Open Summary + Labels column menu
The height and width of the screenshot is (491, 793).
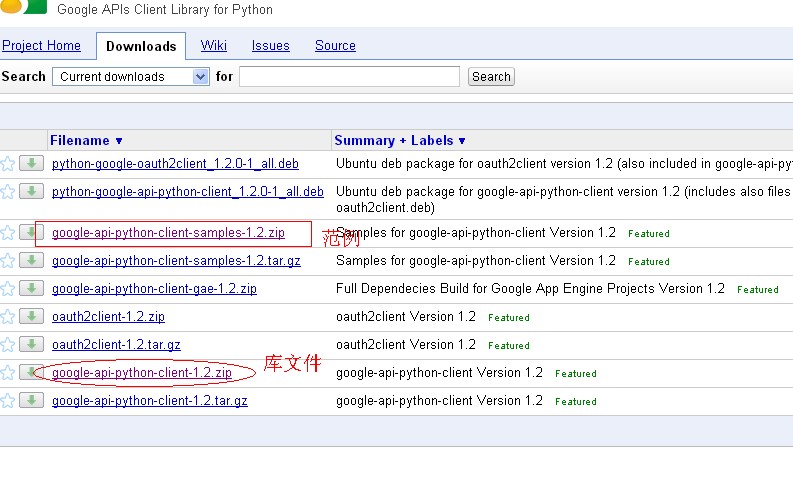click(400, 141)
